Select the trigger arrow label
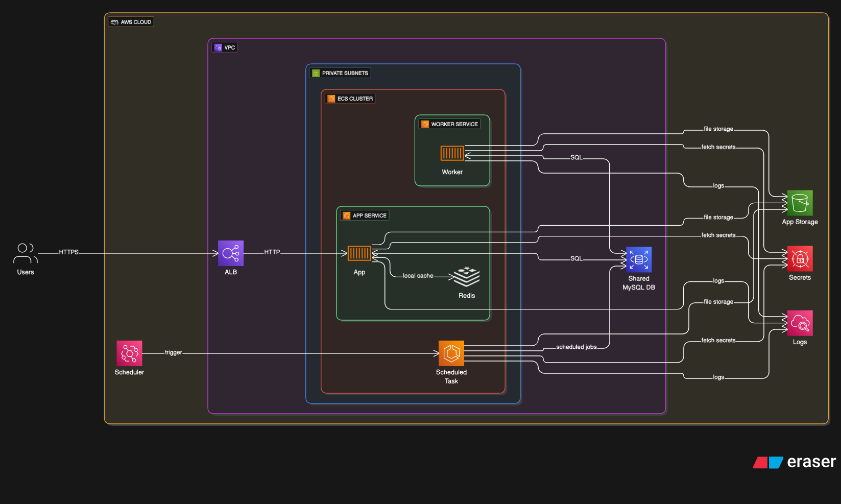Image resolution: width=841 pixels, height=504 pixels. pos(173,352)
